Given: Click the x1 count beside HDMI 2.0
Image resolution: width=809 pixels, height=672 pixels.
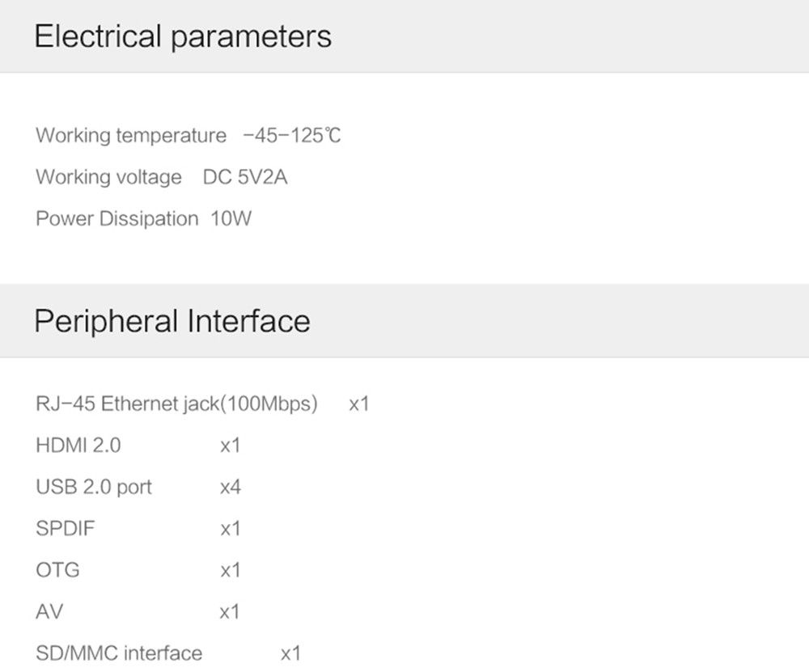Looking at the screenshot, I should 230,446.
